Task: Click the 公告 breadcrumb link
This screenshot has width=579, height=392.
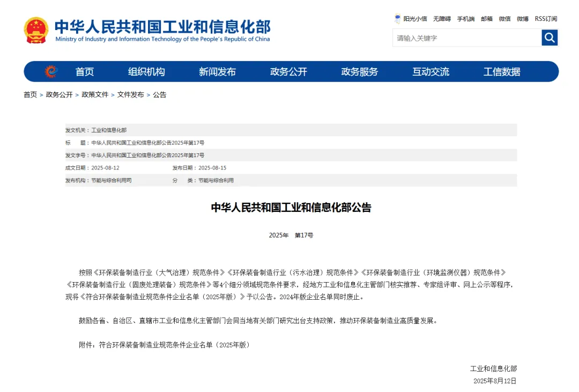Action: (160, 94)
